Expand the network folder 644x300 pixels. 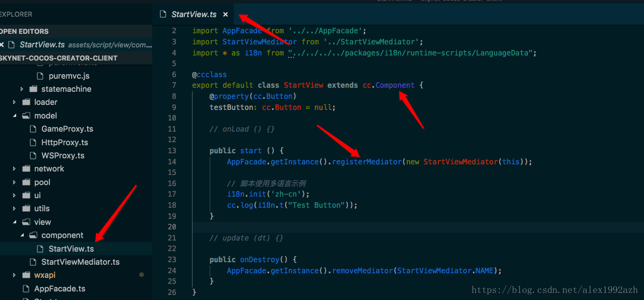point(15,169)
